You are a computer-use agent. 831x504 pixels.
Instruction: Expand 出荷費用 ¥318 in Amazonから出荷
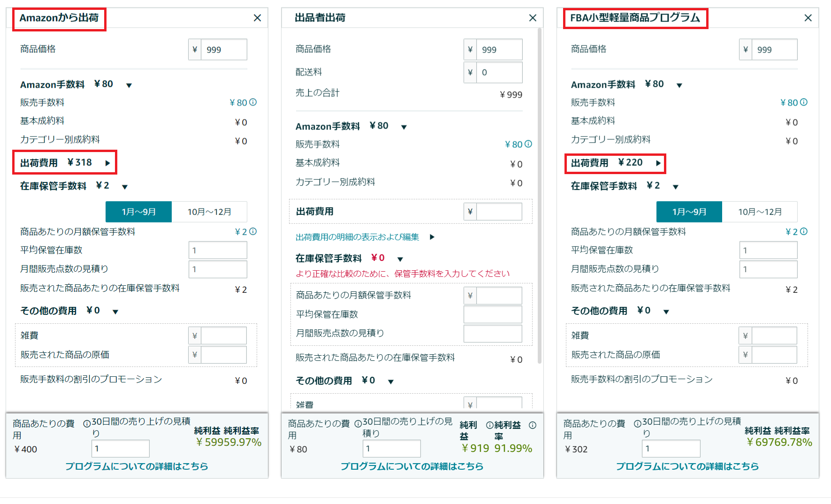tap(108, 163)
